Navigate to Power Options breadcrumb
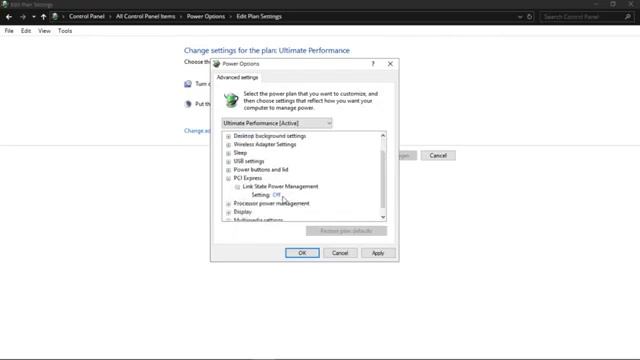This screenshot has width=640, height=360. [x=206, y=16]
